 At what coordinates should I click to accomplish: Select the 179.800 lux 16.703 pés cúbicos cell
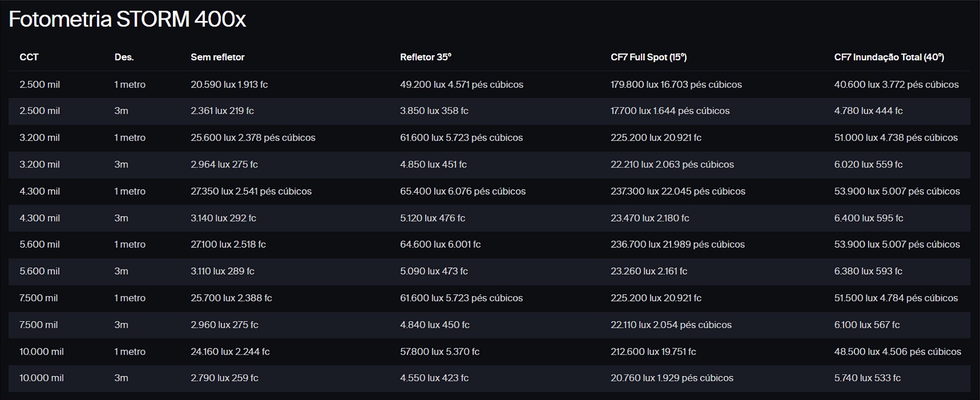(676, 84)
